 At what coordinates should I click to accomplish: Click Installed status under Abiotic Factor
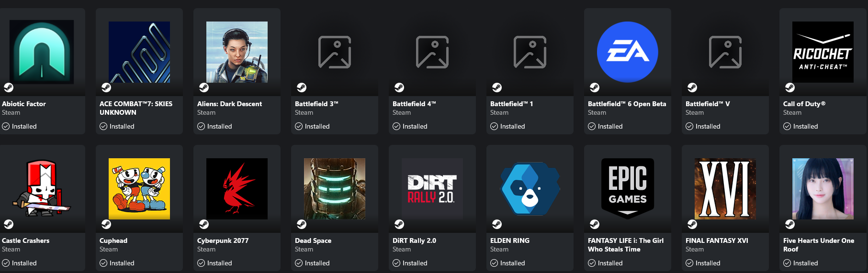(x=20, y=126)
